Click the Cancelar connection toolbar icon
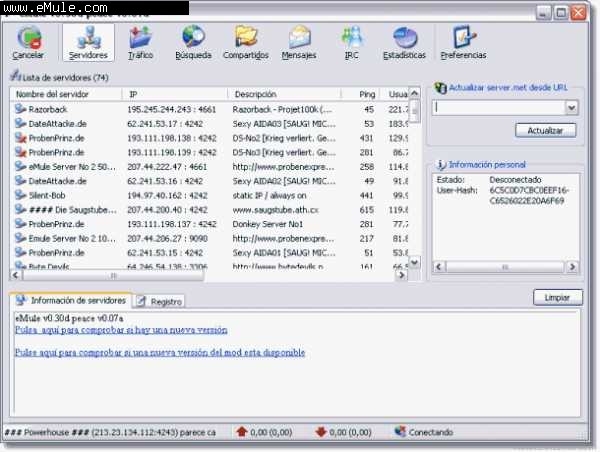 (x=28, y=42)
